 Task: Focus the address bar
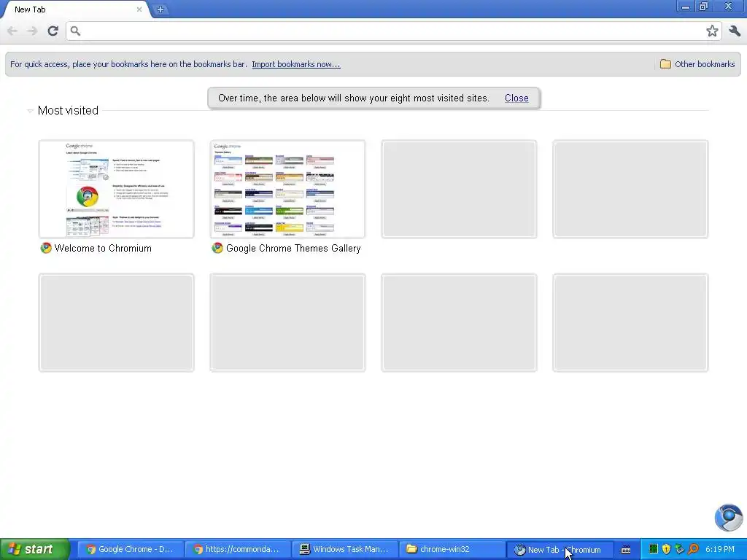(x=393, y=31)
